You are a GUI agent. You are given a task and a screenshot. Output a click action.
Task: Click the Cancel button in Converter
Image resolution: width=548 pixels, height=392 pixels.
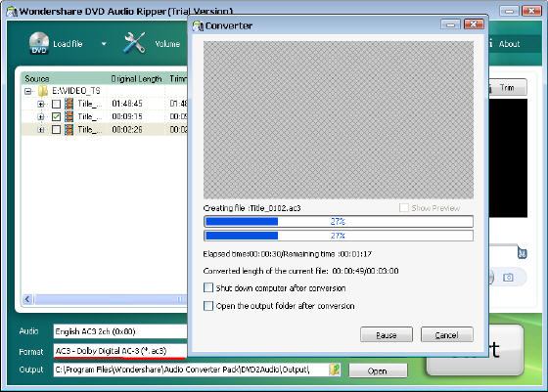(447, 334)
